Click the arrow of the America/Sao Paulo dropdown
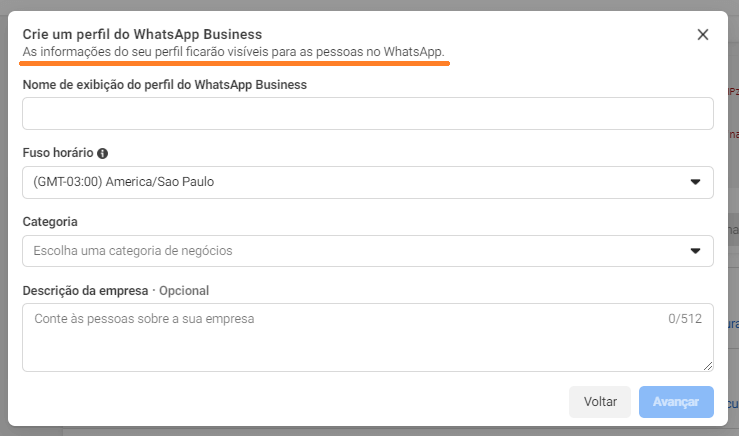The height and width of the screenshot is (436, 740). tap(696, 182)
